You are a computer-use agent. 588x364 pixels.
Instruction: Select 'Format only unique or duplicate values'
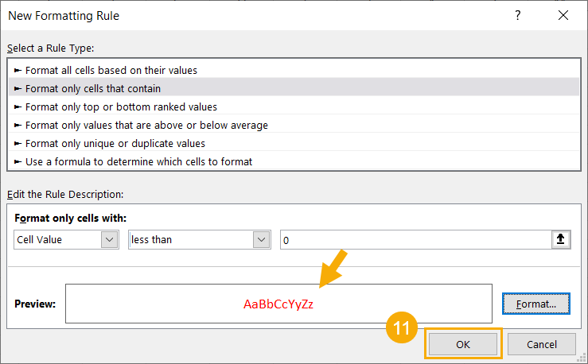[115, 143]
